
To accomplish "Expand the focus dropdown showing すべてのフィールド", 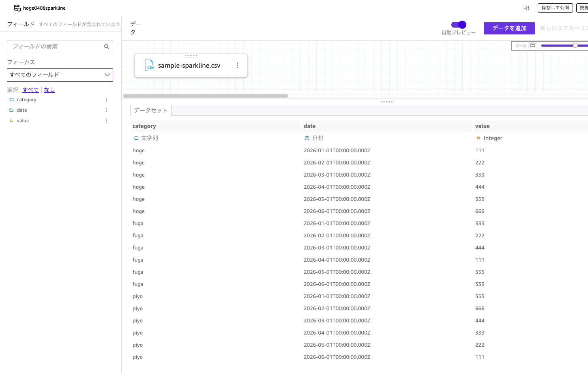I will click(x=60, y=75).
